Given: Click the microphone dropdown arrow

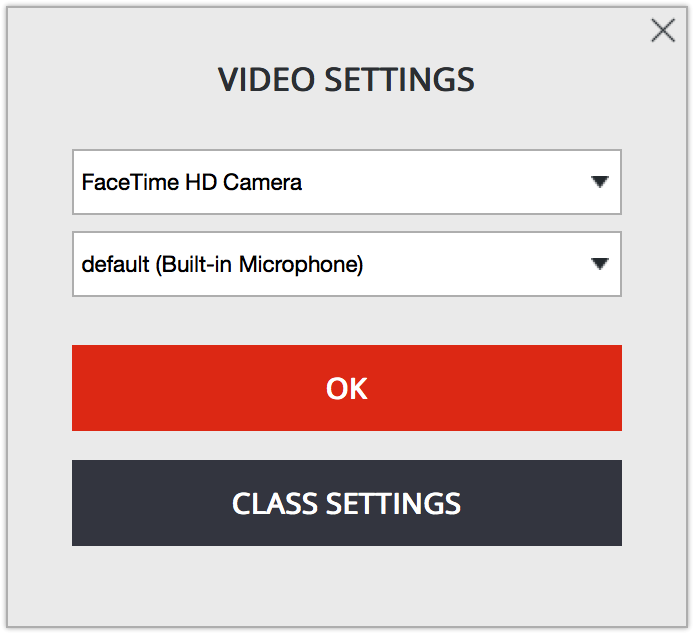Looking at the screenshot, I should [599, 264].
